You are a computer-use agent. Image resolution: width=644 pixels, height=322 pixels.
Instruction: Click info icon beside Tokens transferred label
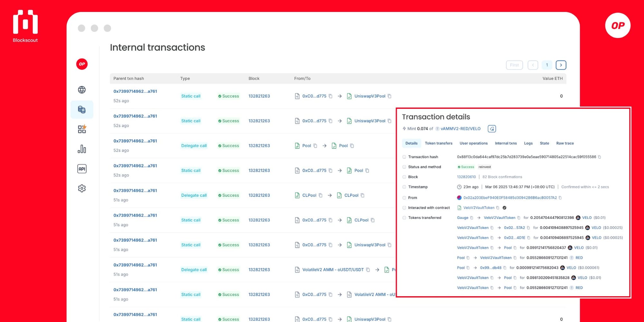(404, 218)
